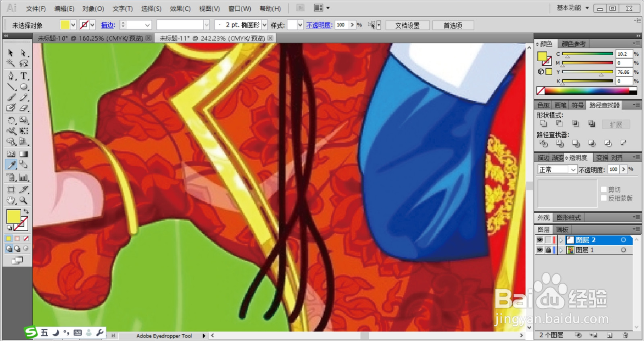Select the Line Segment tool
The image size is (644, 341).
11,87
